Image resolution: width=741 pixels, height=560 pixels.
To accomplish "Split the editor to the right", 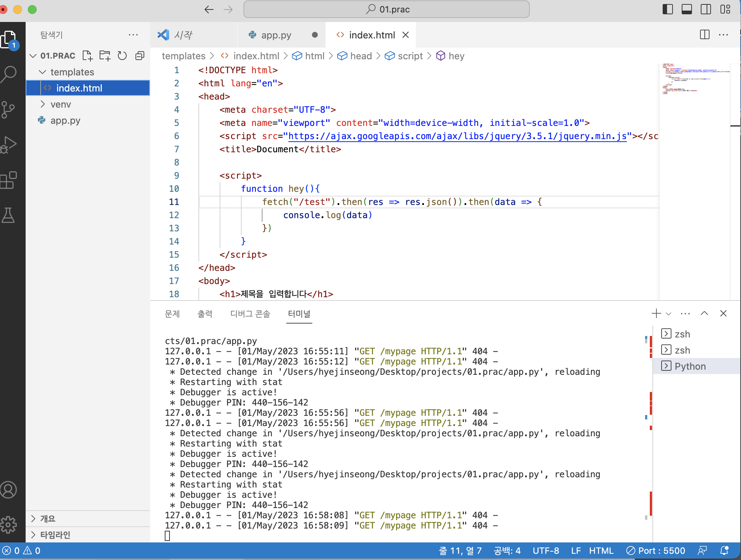I will 704,35.
